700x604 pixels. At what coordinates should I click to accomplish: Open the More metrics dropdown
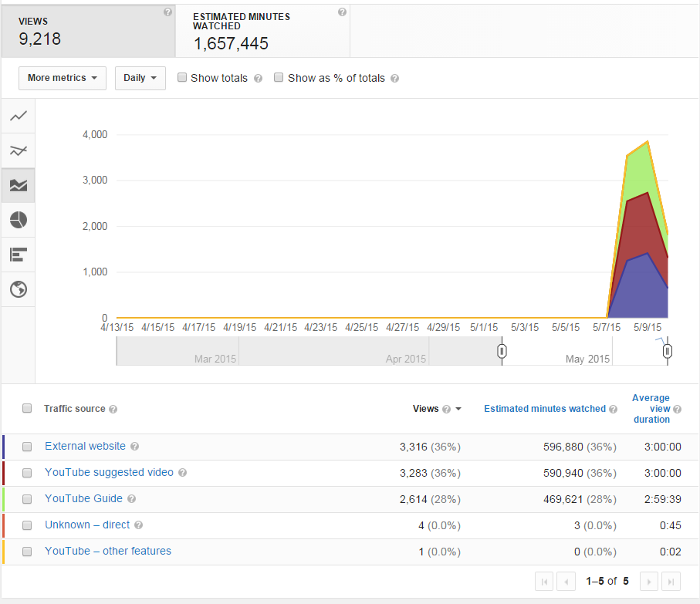tap(63, 78)
